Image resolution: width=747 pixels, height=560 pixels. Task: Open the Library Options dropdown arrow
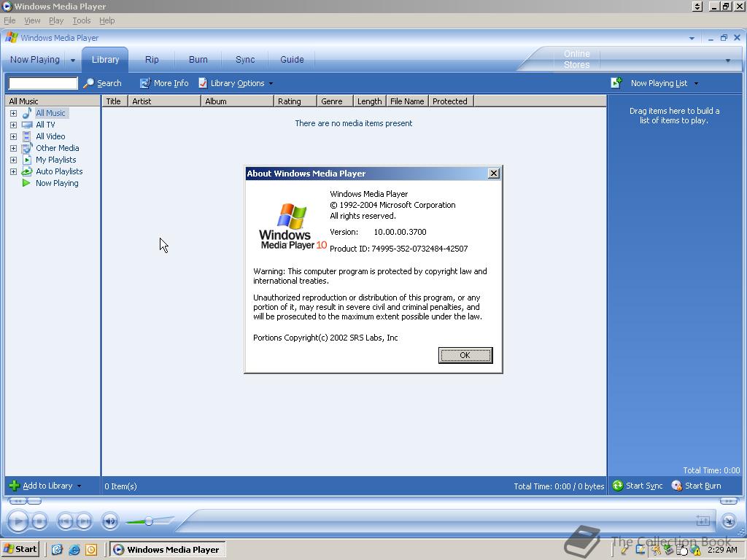tap(271, 84)
